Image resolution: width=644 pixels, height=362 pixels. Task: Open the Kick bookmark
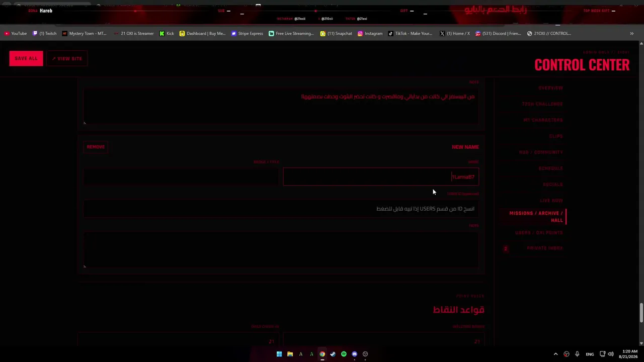click(x=167, y=34)
